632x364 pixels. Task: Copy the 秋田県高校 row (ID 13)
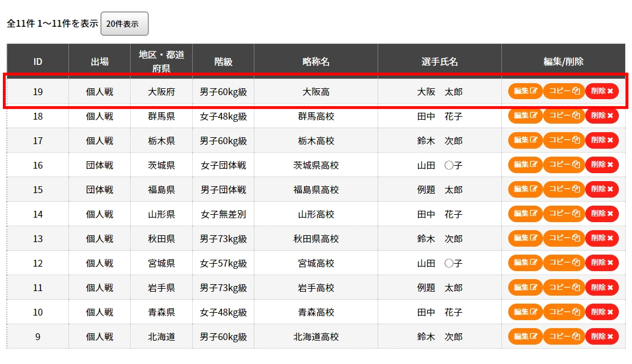pyautogui.click(x=564, y=238)
